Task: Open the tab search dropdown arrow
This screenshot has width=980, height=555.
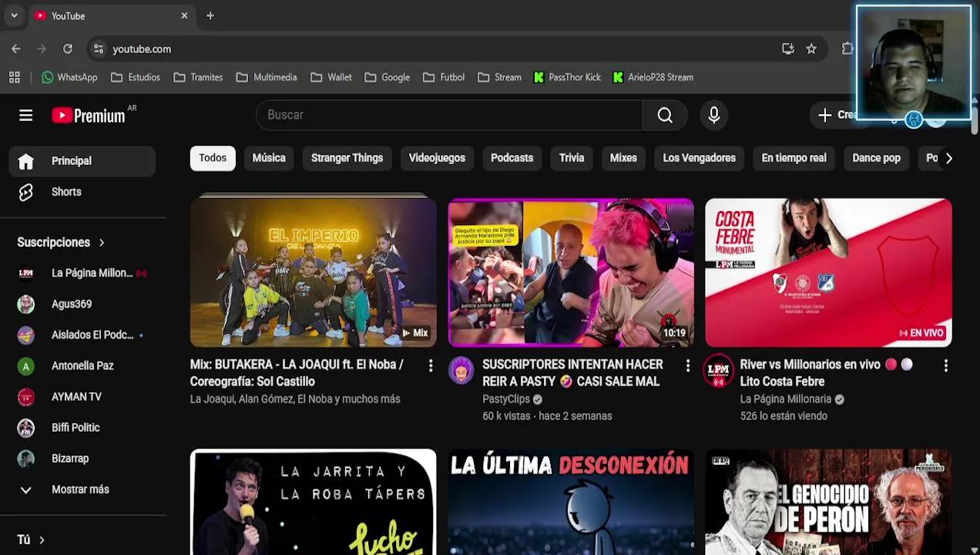Action: pyautogui.click(x=14, y=15)
